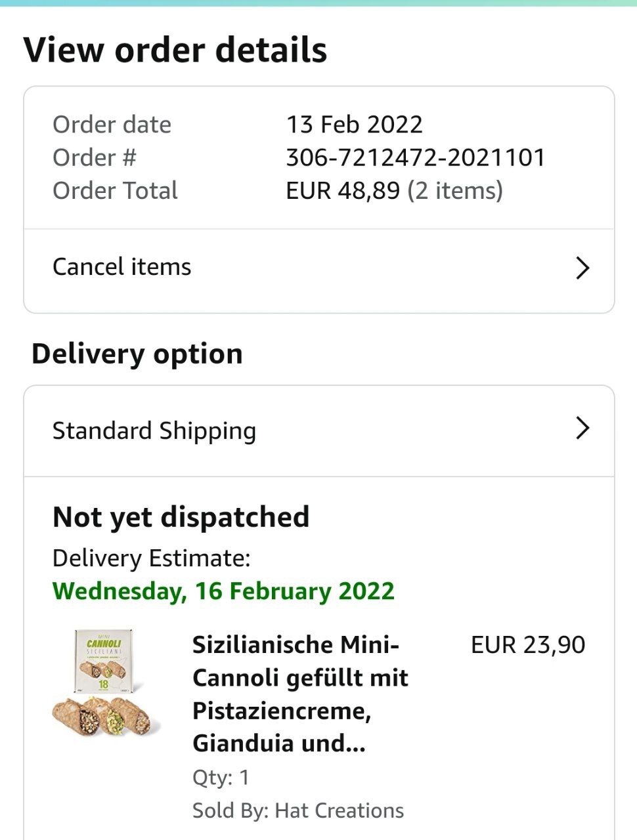Tap green Wednesday, 16 February 2022 date
Image resolution: width=637 pixels, height=840 pixels.
pyautogui.click(x=223, y=591)
